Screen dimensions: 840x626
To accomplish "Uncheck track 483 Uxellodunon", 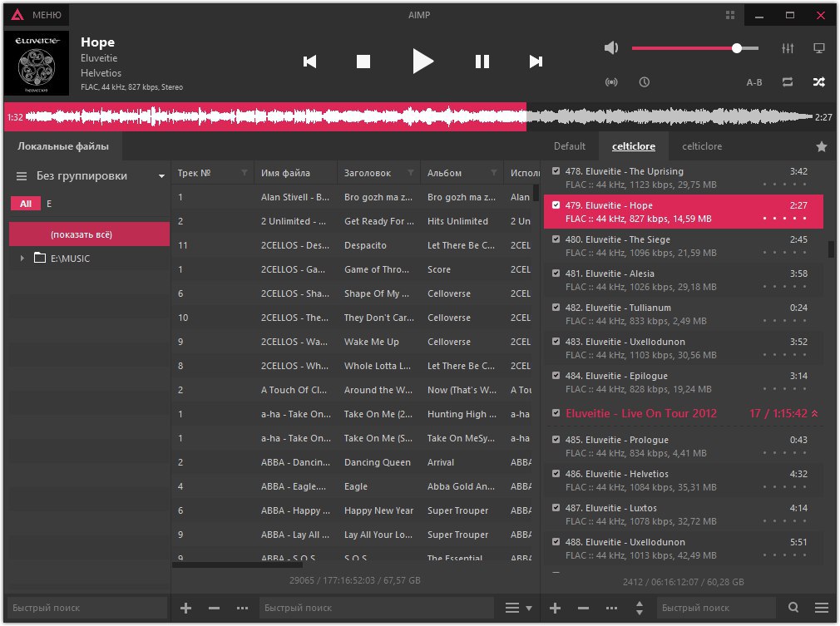I will pos(556,342).
